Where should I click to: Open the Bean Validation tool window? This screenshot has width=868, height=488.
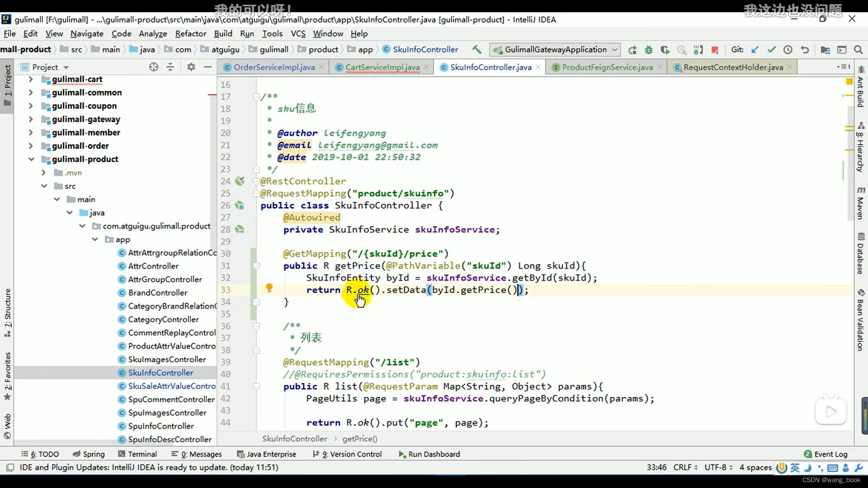pos(860,320)
